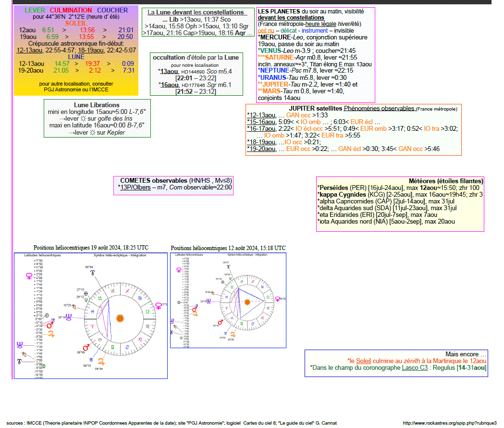Click 'JUPITER satellites' heading text
This screenshot has width=504, height=428.
316,109
